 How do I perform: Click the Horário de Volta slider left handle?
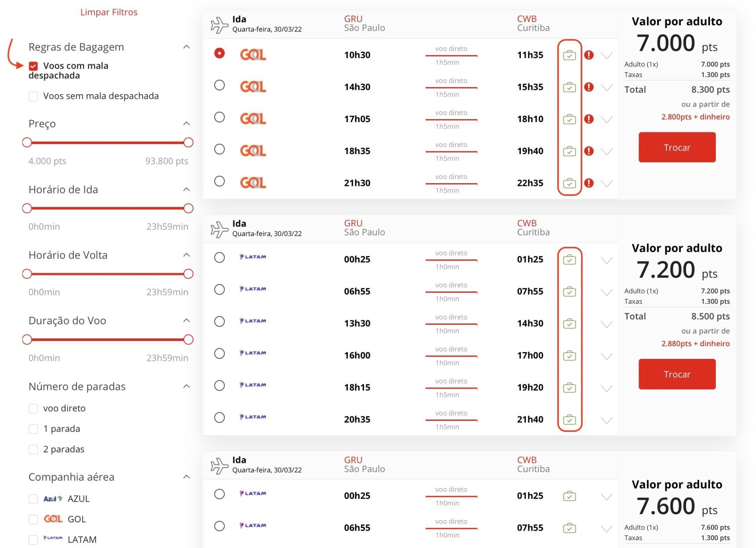[x=27, y=274]
